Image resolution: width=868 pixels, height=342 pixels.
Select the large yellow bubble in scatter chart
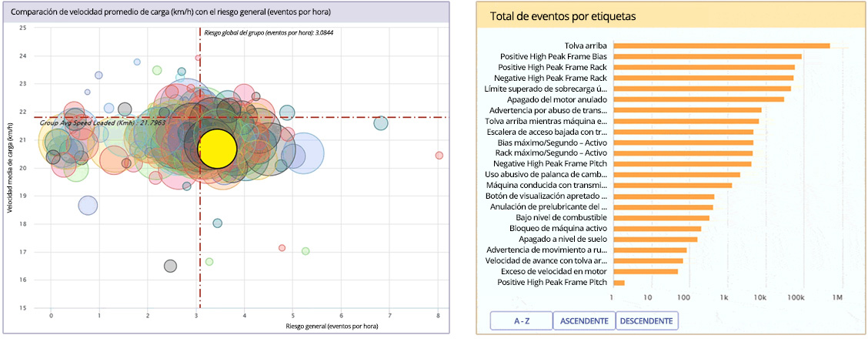(218, 148)
